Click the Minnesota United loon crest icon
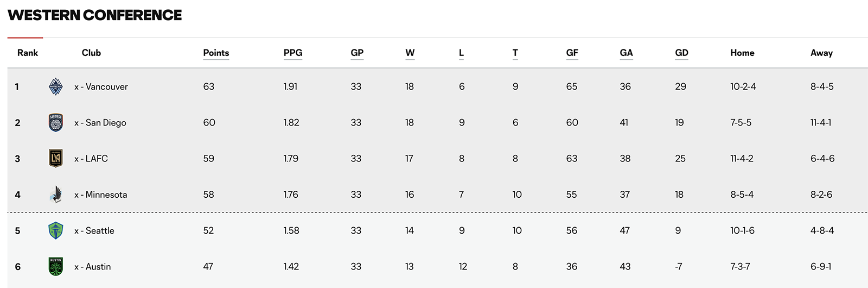The height and width of the screenshot is (288, 868). 55,195
